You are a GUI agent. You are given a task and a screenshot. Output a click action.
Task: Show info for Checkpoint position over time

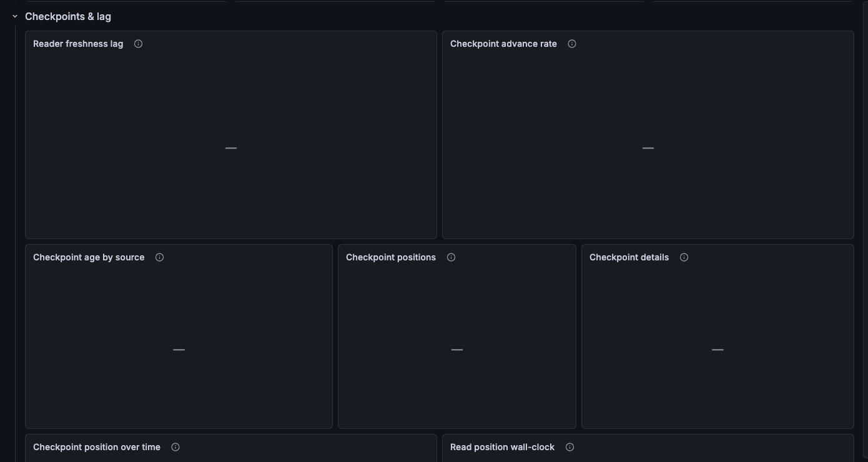coord(175,447)
